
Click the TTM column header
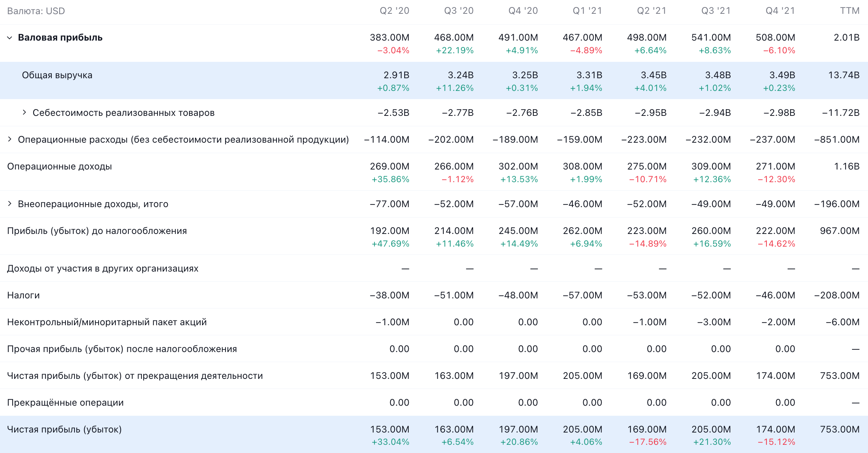click(x=850, y=11)
